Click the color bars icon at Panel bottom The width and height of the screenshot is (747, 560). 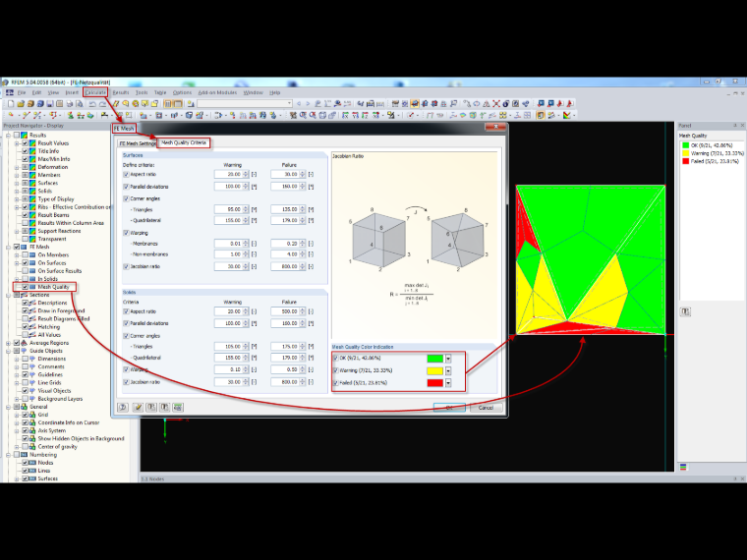pos(683,467)
